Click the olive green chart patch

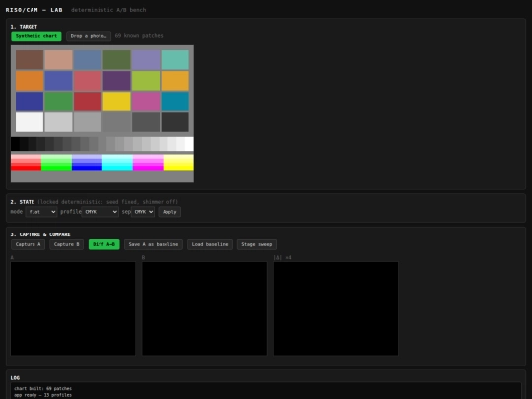[x=116, y=60]
